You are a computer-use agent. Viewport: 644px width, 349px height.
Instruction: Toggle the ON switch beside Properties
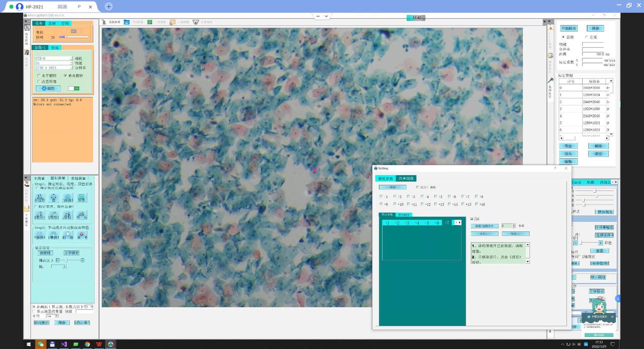click(74, 88)
